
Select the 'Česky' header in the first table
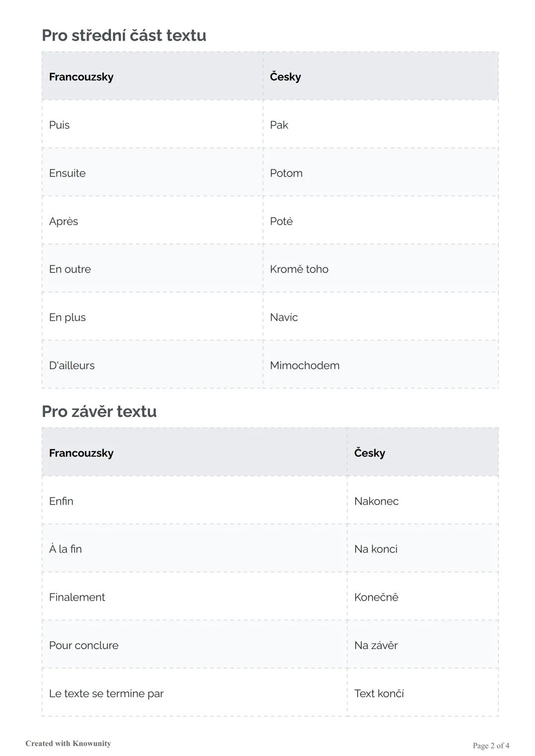pyautogui.click(x=285, y=77)
